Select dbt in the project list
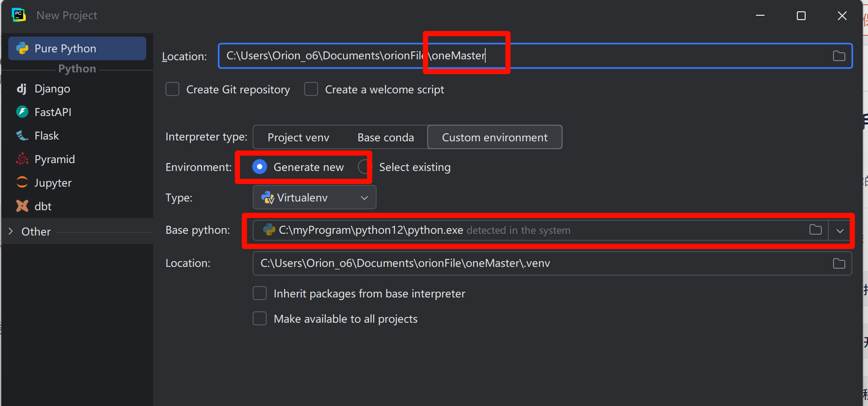Screen dimensions: 868x406 (x=77, y=206)
